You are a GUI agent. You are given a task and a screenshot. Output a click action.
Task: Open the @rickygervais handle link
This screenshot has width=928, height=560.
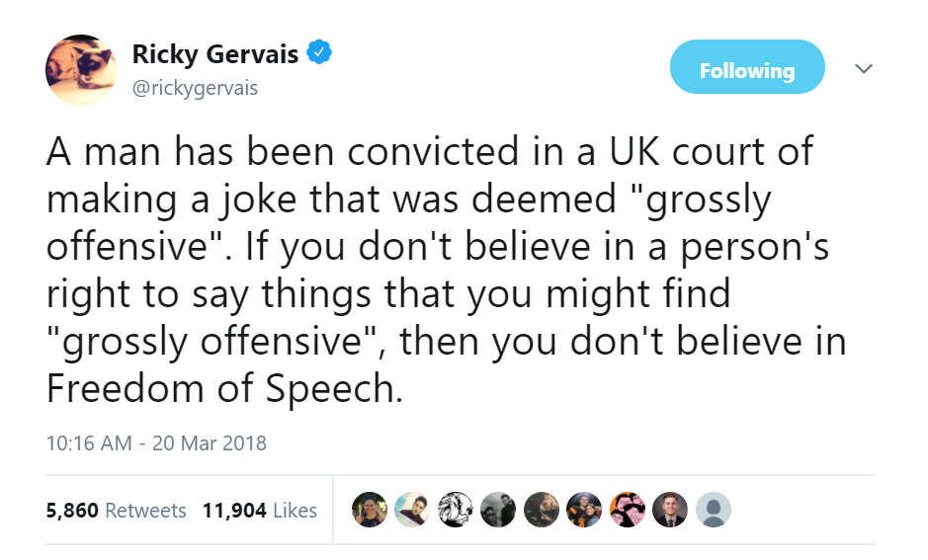[x=195, y=88]
